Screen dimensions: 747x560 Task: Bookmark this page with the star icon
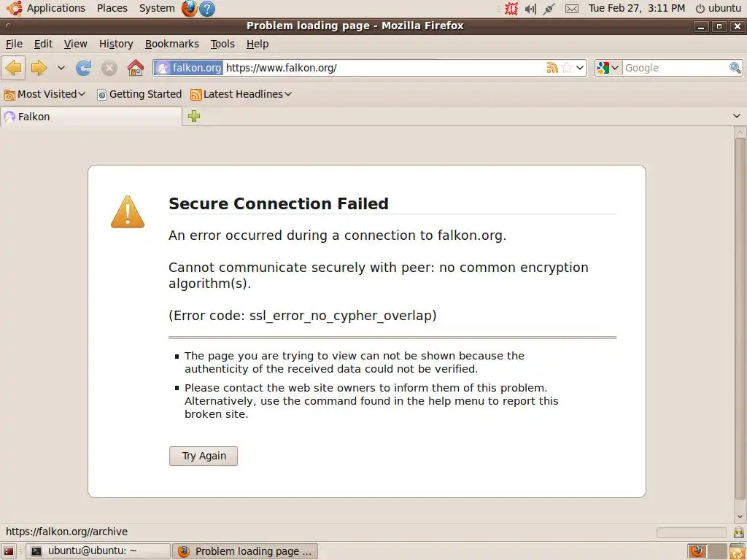tap(567, 68)
